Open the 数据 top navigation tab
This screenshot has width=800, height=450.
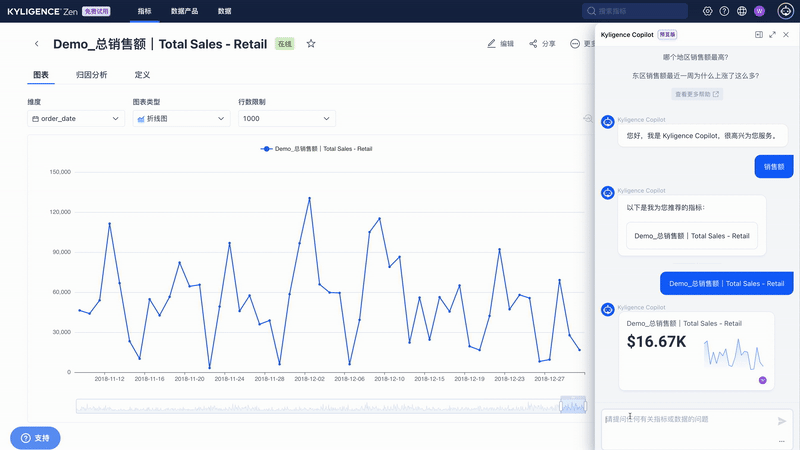(x=224, y=11)
